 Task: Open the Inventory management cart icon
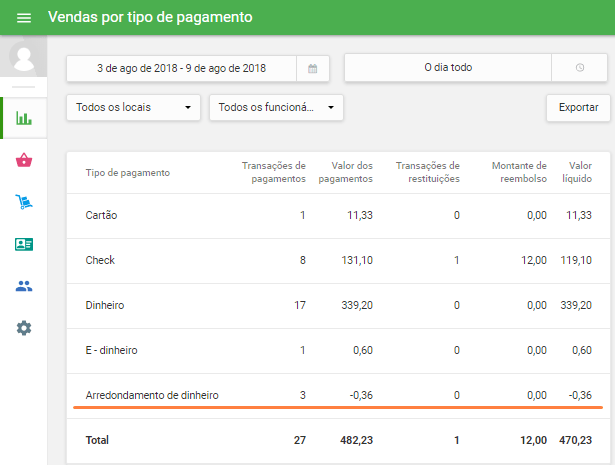pos(23,202)
